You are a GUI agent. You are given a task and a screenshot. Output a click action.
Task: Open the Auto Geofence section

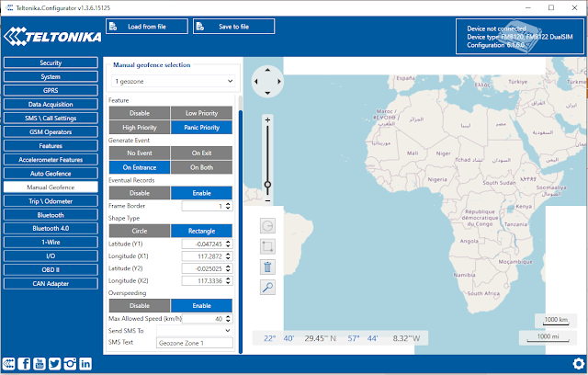(51, 174)
